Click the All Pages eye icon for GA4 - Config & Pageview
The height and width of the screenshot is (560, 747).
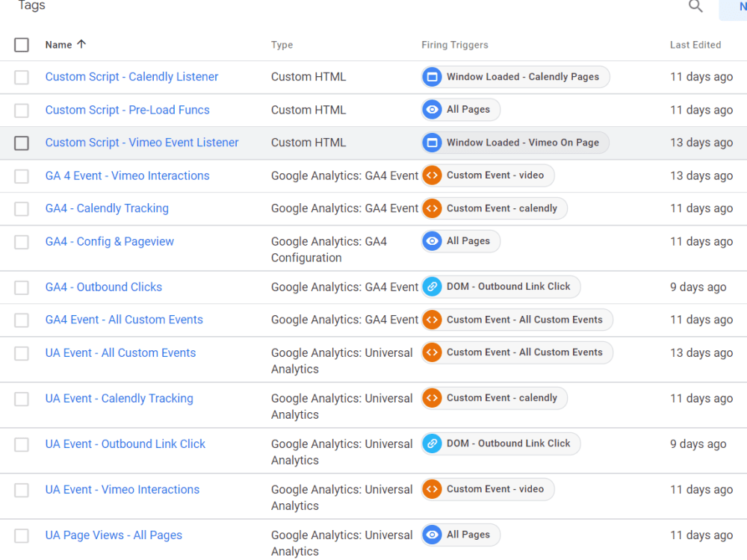coord(432,241)
